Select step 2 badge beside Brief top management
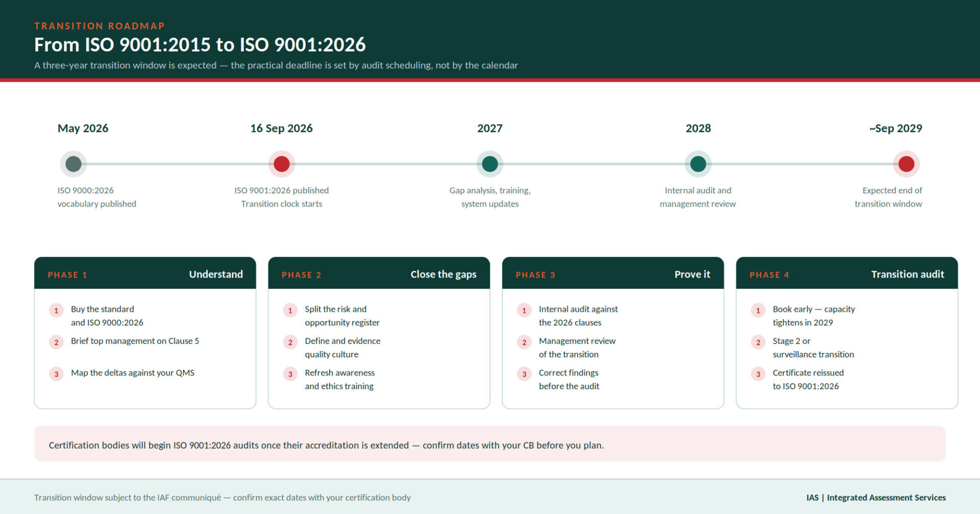The image size is (980, 514). (56, 342)
